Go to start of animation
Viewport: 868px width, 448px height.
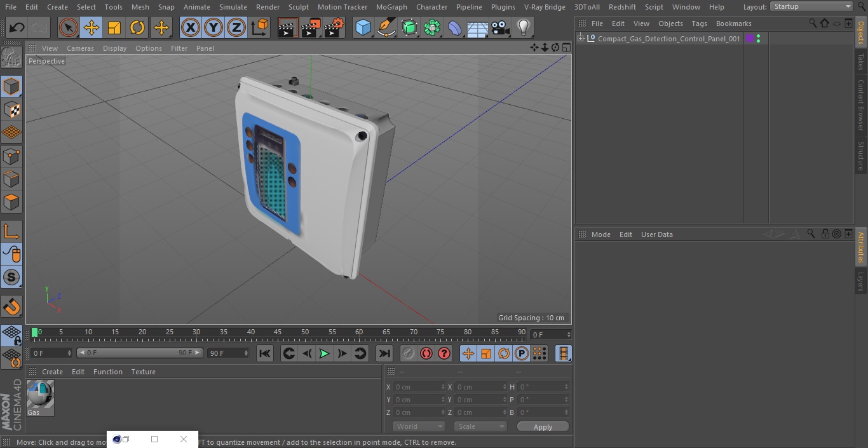265,353
